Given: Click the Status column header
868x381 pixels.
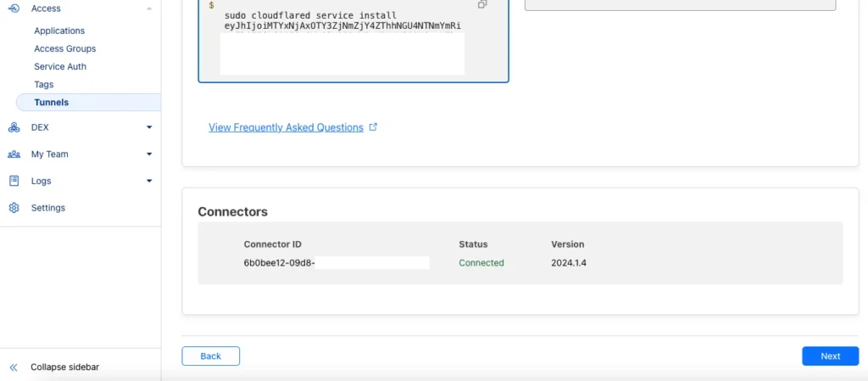Looking at the screenshot, I should 473,244.
